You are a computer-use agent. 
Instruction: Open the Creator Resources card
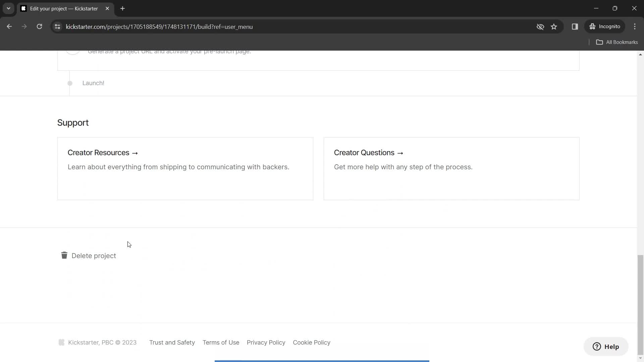point(185,169)
